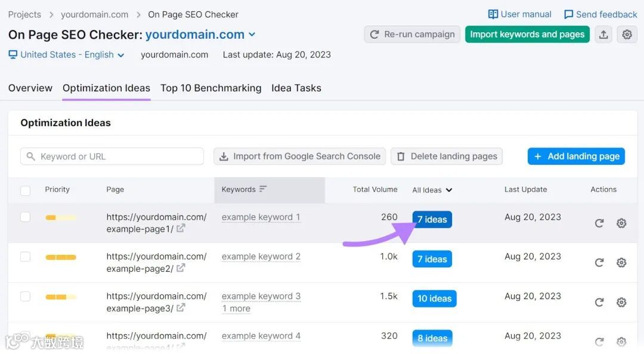Open settings gear for example-page3 row
This screenshot has height=354, width=644.
[621, 302]
